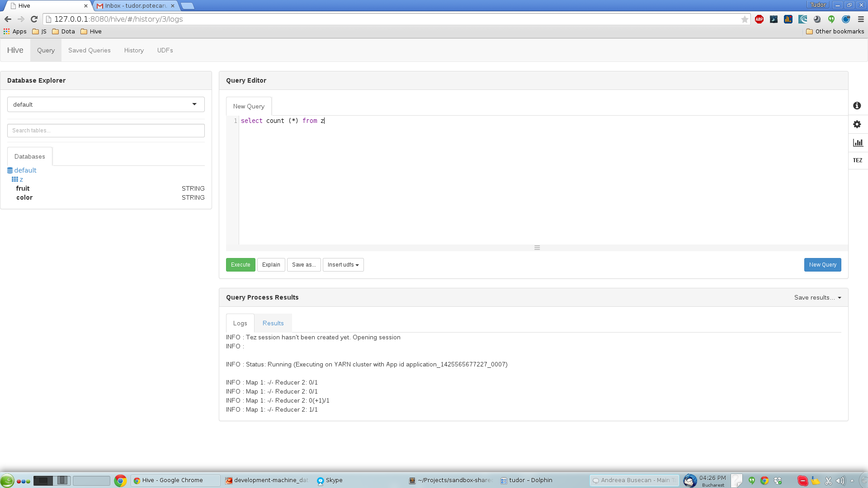The width and height of the screenshot is (868, 488).
Task: Click Chrome launcher icon in taskbar
Action: (120, 480)
